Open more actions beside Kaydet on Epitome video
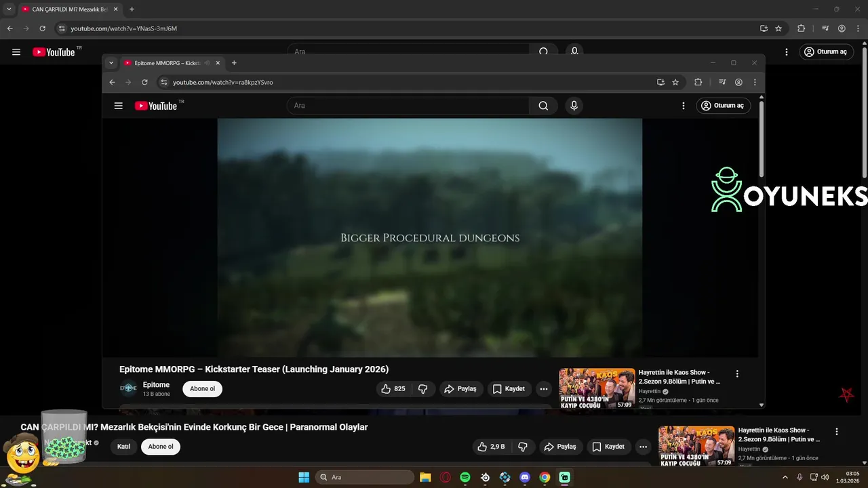Viewport: 868px width, 488px height. (x=544, y=389)
